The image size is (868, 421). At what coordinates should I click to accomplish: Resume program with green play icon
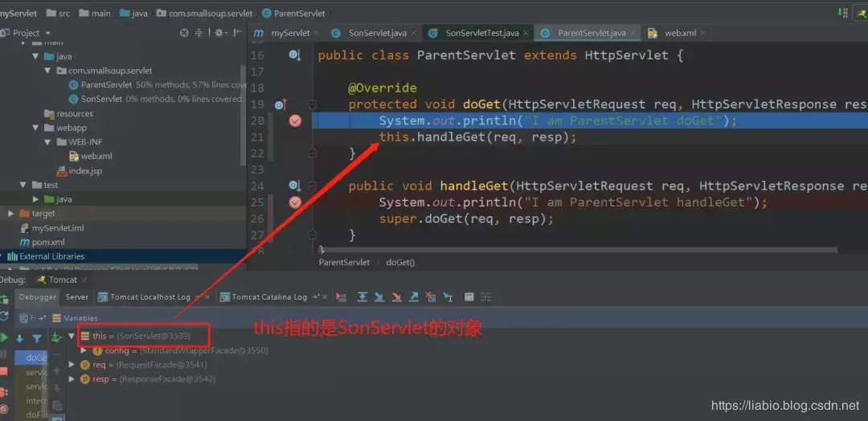[4, 337]
